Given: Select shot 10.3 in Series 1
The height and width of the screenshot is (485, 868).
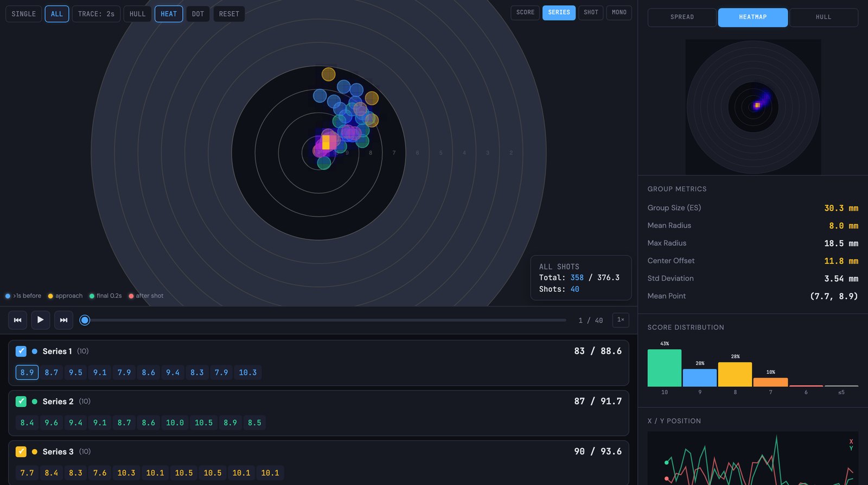Looking at the screenshot, I should pyautogui.click(x=248, y=373).
